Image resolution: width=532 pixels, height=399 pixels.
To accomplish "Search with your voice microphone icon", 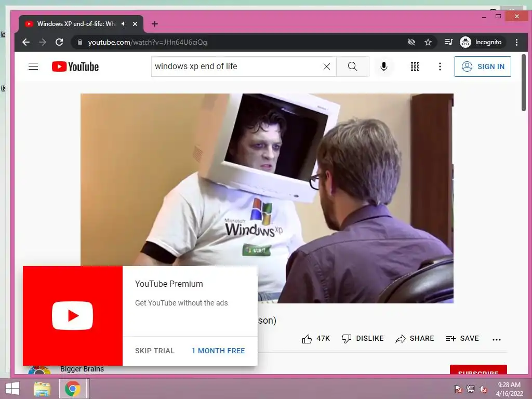I will (x=384, y=66).
